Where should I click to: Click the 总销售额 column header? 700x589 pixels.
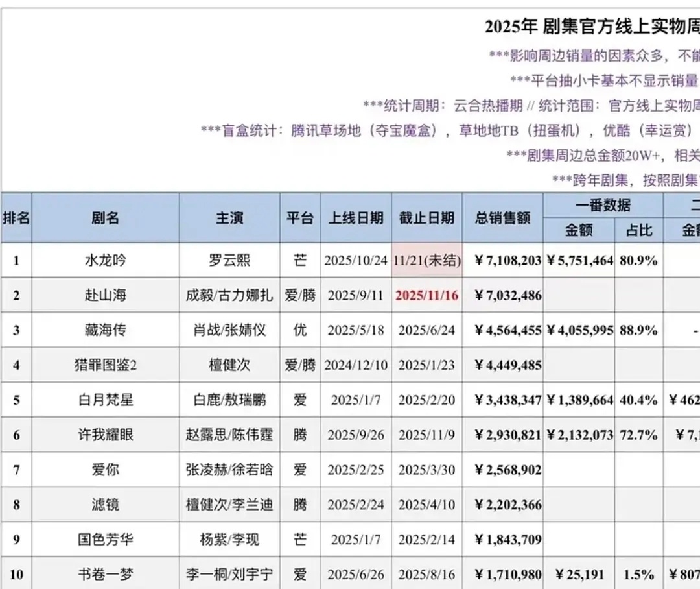pyautogui.click(x=503, y=218)
